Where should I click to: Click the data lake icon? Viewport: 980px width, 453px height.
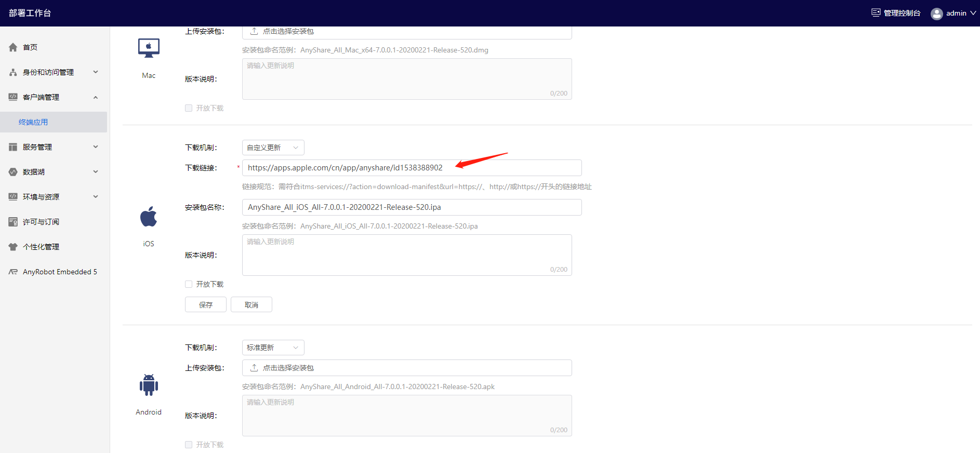[x=13, y=172]
